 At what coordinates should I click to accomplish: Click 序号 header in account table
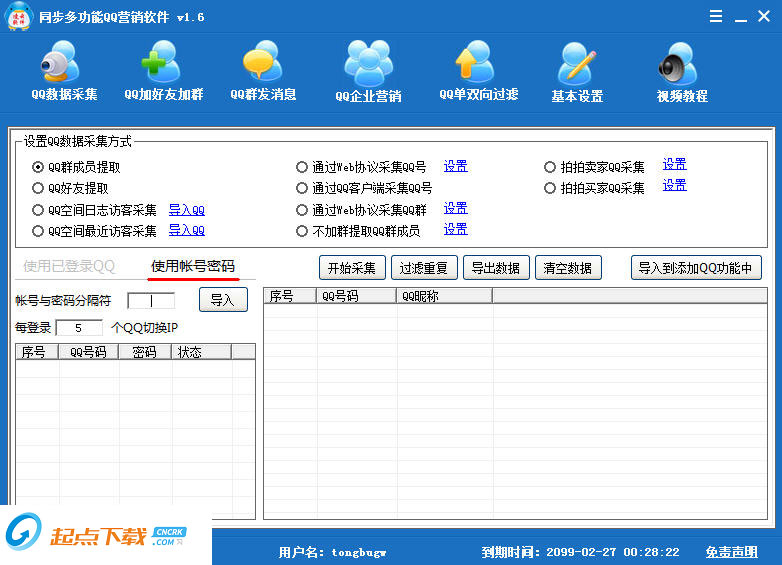tap(37, 352)
